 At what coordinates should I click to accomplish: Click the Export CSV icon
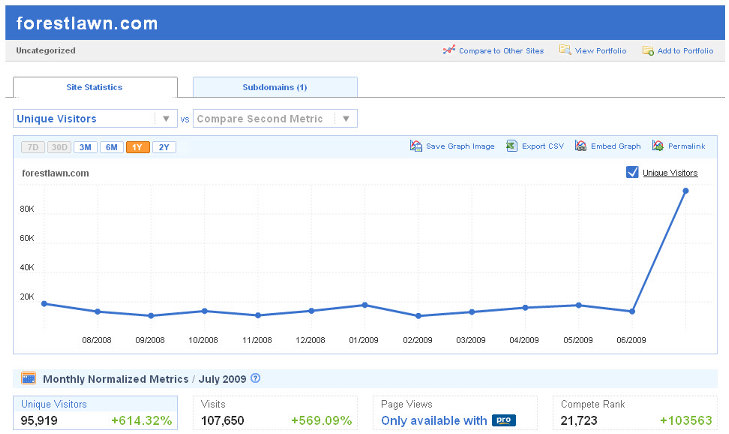[x=512, y=146]
